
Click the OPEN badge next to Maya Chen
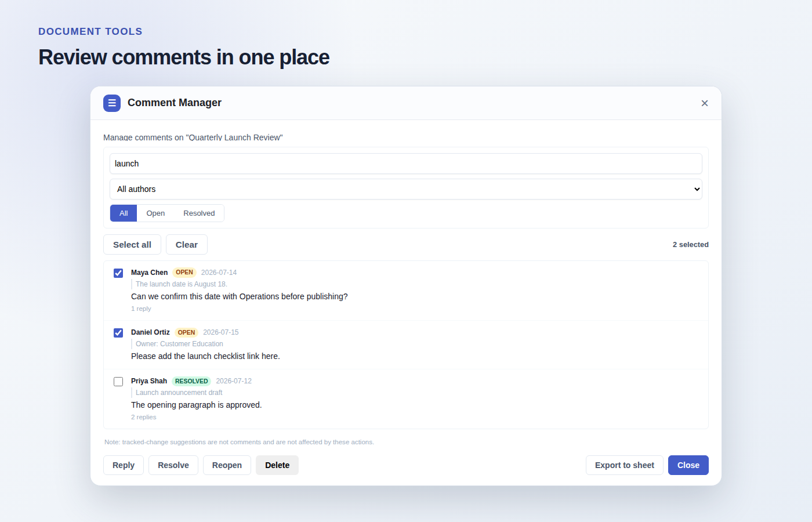click(x=184, y=273)
